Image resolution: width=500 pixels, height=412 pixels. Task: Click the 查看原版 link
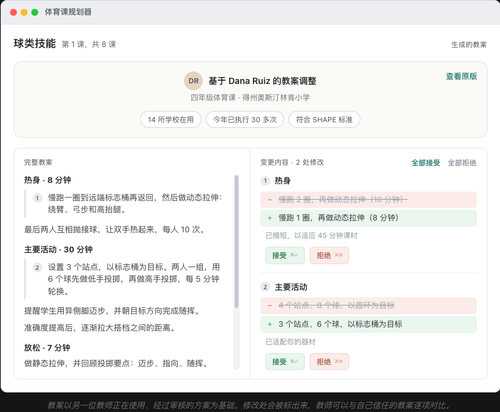461,76
